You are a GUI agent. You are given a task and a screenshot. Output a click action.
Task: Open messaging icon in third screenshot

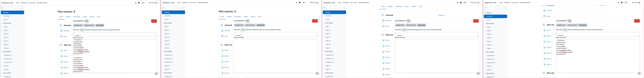tap(461, 3)
